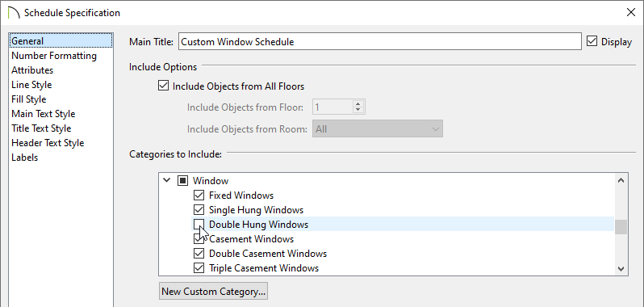644x307 pixels.
Task: Uncheck the Single Hung Windows category
Action: click(199, 210)
